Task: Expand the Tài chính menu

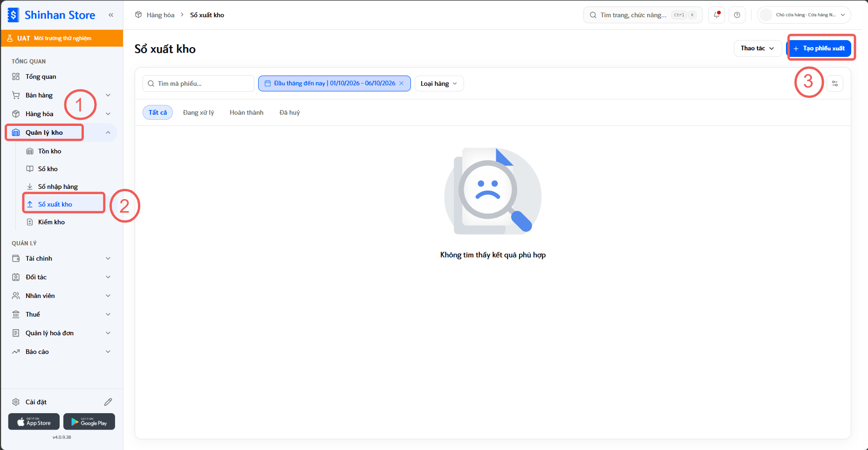Action: pyautogui.click(x=62, y=258)
